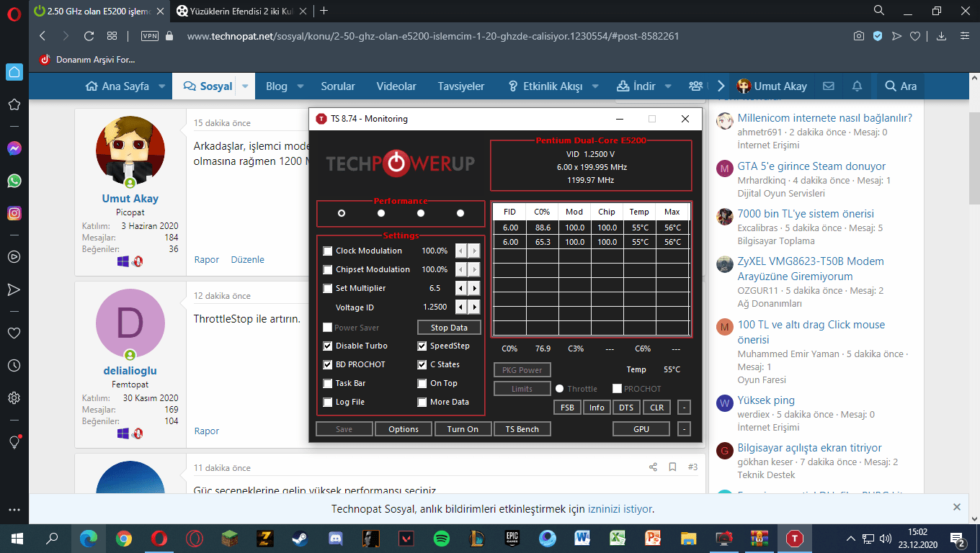Open History clock icon in Opera sidebar
Image resolution: width=980 pixels, height=553 pixels.
[14, 366]
